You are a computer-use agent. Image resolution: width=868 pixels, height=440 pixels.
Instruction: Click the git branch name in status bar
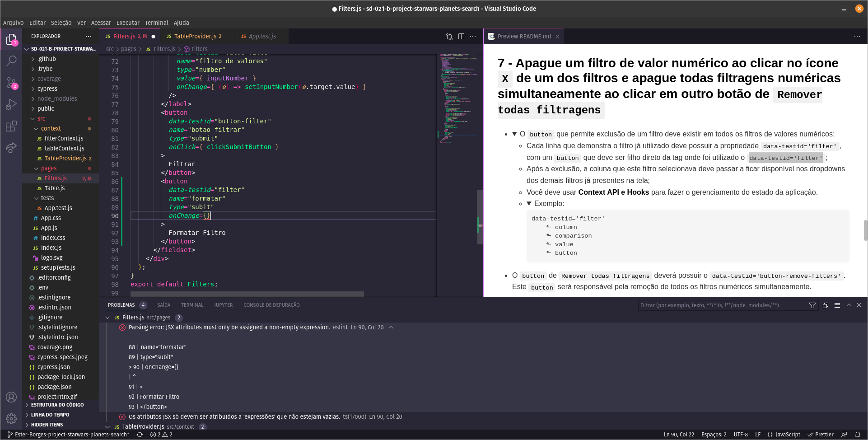[x=68, y=435]
